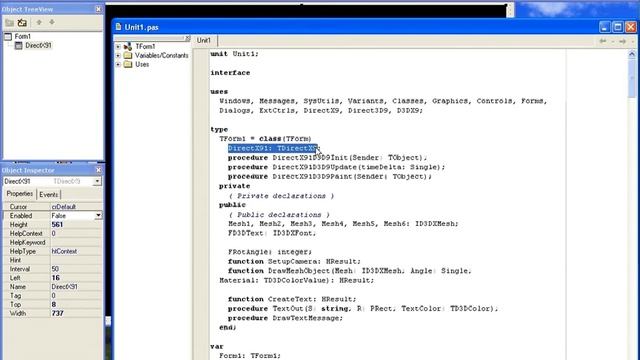Image resolution: width=640 pixels, height=360 pixels.
Task: Maximize the Unit1.pas editor window
Action: pyautogui.click(x=618, y=27)
